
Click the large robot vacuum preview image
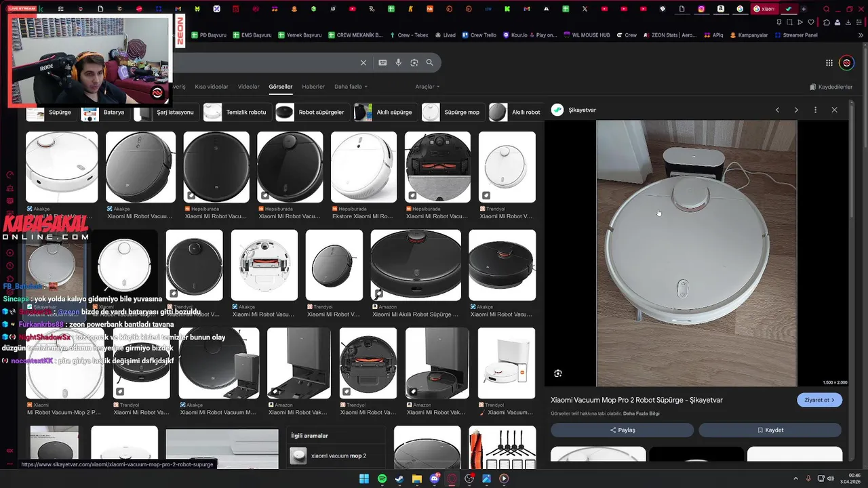(696, 253)
